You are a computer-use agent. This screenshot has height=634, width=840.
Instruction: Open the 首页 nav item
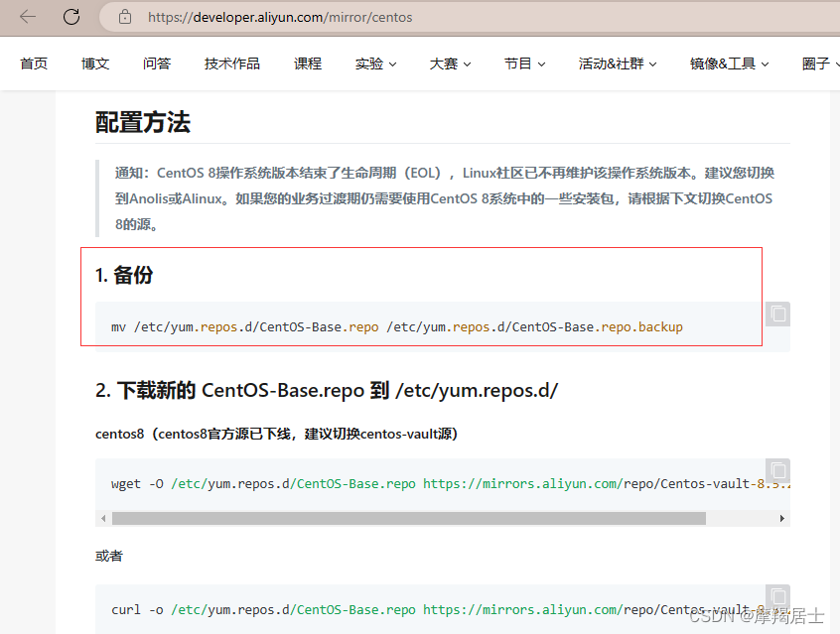coord(34,63)
